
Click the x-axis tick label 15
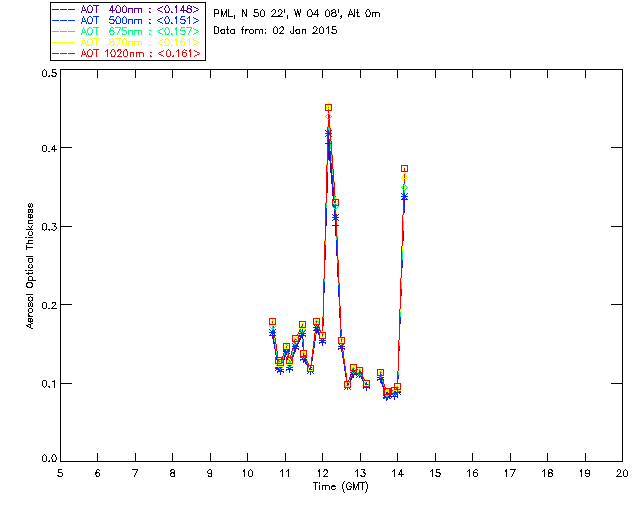pyautogui.click(x=435, y=473)
